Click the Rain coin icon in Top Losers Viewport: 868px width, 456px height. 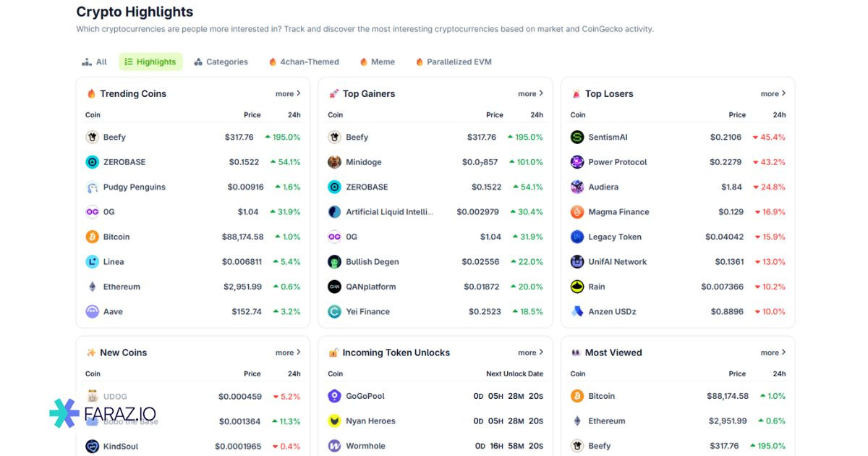[x=576, y=287]
